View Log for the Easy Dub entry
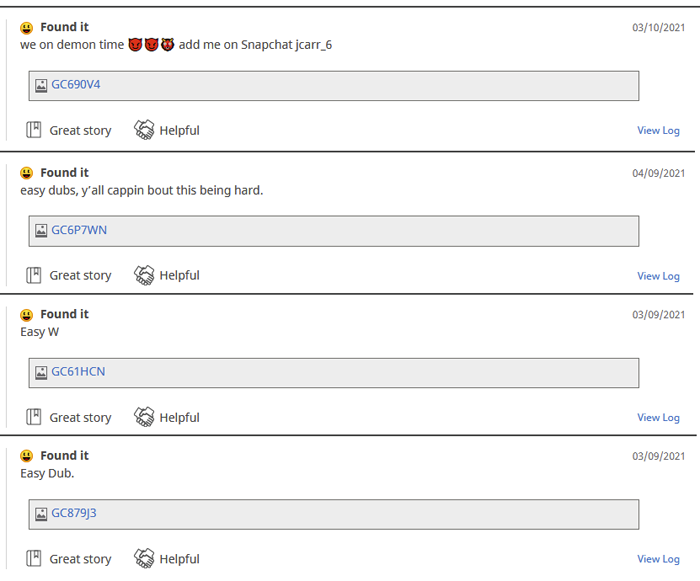700x581 pixels. point(658,559)
